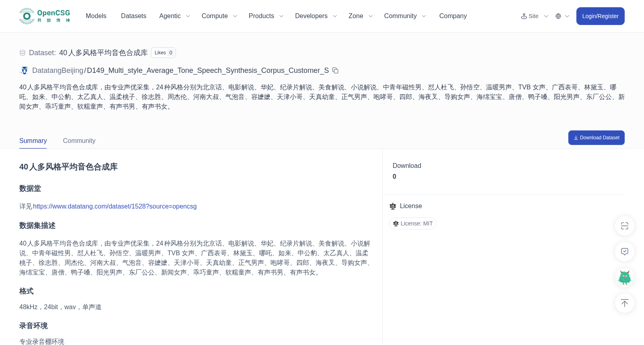Click the Download Dataset button
This screenshot has height=345, width=644.
597,138
